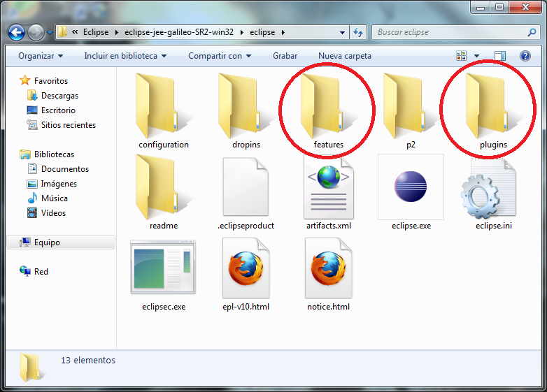Select the artifacts.xml file icon
This screenshot has height=392, width=547.
pyautogui.click(x=328, y=187)
